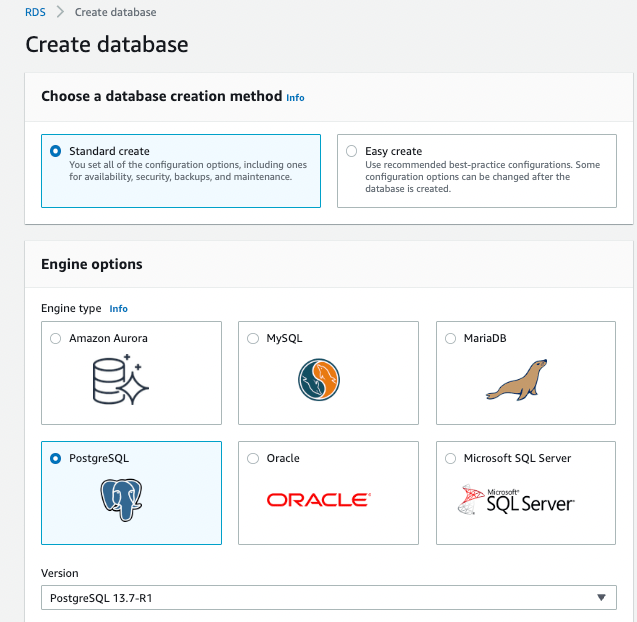The height and width of the screenshot is (622, 637).
Task: Click the Microsoft SQL Server label text
Action: coord(517,458)
